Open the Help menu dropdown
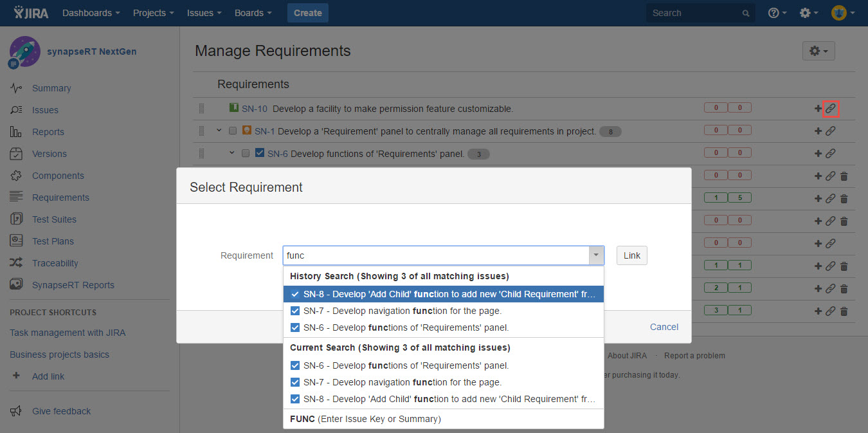This screenshot has height=433, width=868. point(777,13)
